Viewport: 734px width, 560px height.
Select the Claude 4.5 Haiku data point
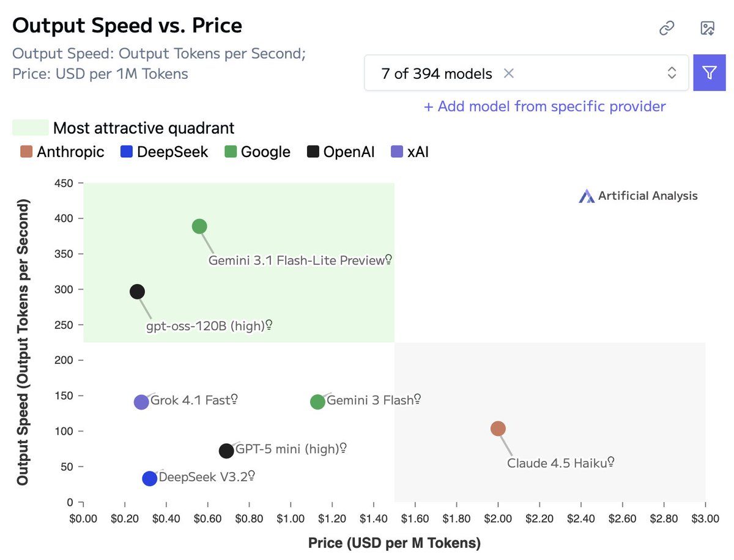click(498, 429)
